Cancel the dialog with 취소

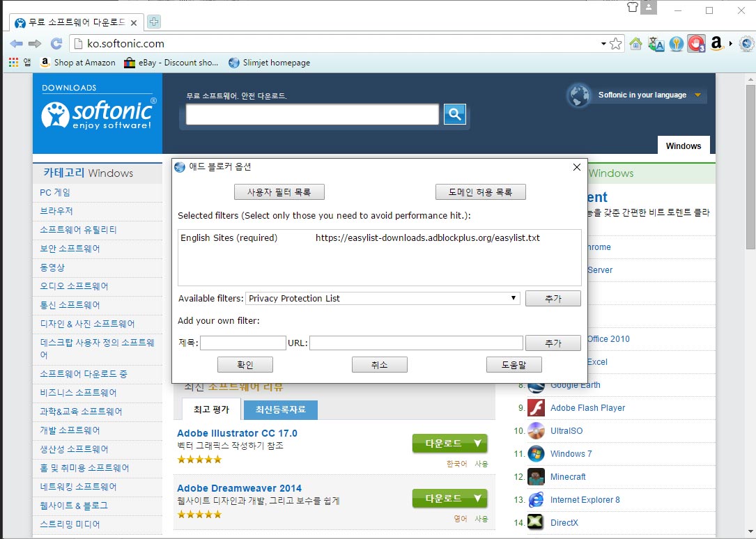pyautogui.click(x=380, y=365)
